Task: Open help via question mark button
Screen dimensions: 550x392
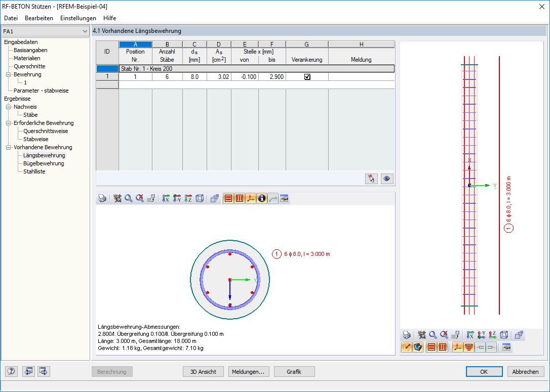Action: tap(11, 371)
